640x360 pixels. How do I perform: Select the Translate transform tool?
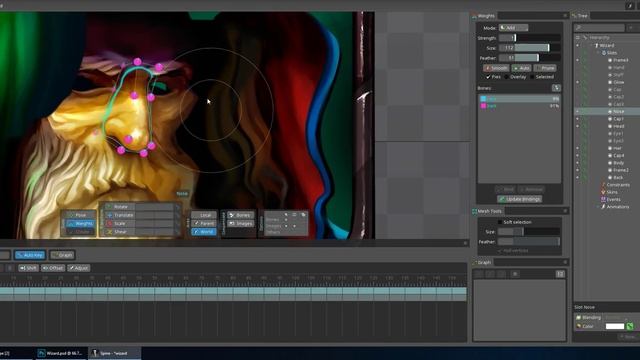click(x=121, y=215)
